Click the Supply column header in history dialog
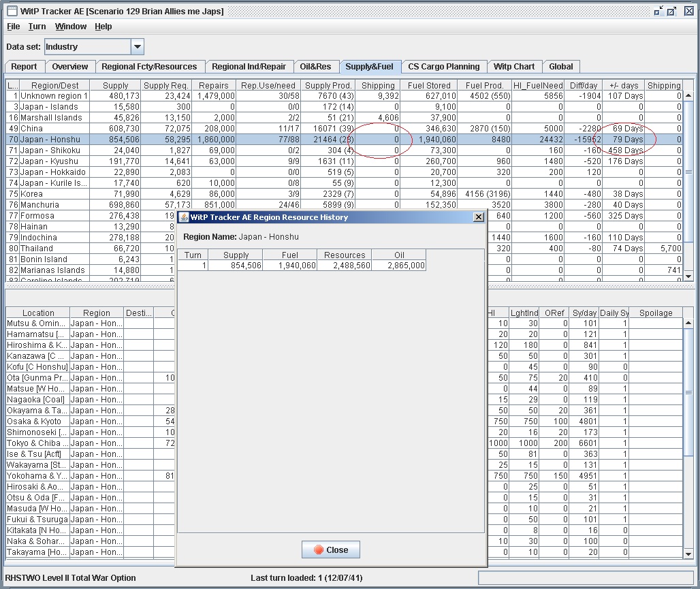Screen dimensions: 700x589 point(236,255)
